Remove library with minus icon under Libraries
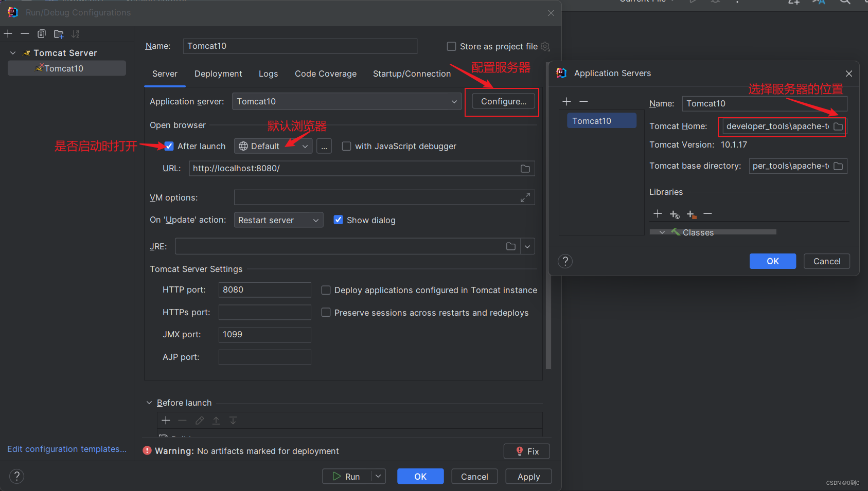The height and width of the screenshot is (491, 868). coord(708,213)
